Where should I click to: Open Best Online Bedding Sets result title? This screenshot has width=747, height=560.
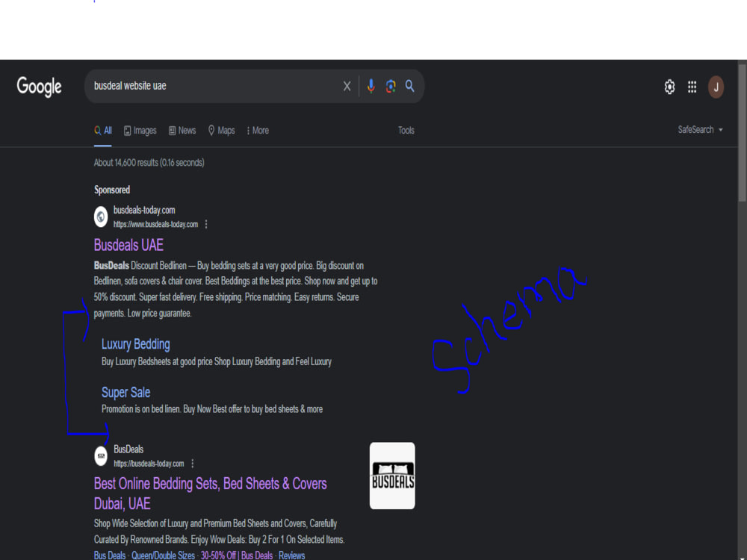click(x=210, y=494)
